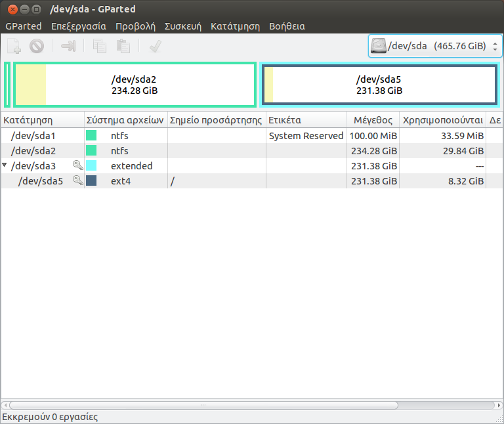Click the scrollbar left arrow
Viewport: 504px width, 424px height.
[x=5, y=405]
